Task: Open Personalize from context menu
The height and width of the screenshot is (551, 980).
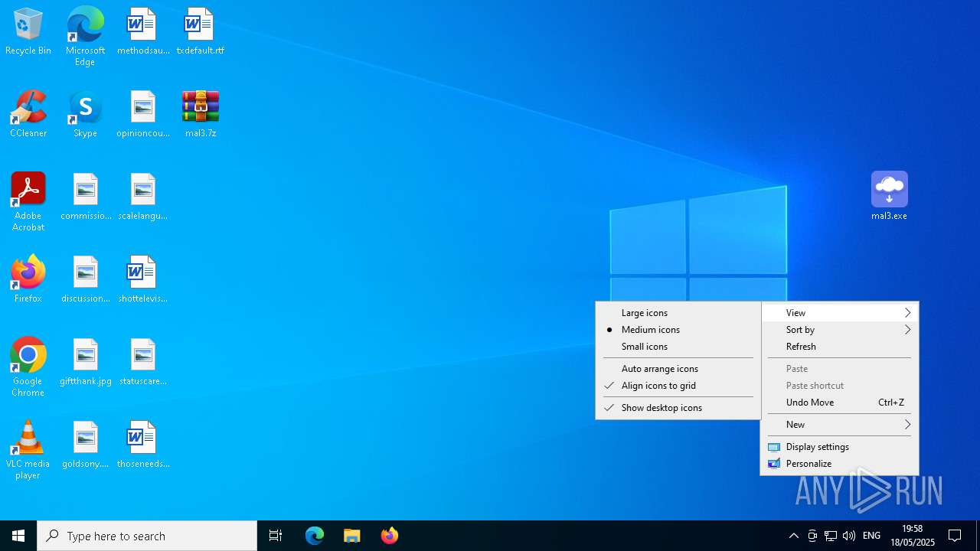Action: click(x=839, y=464)
